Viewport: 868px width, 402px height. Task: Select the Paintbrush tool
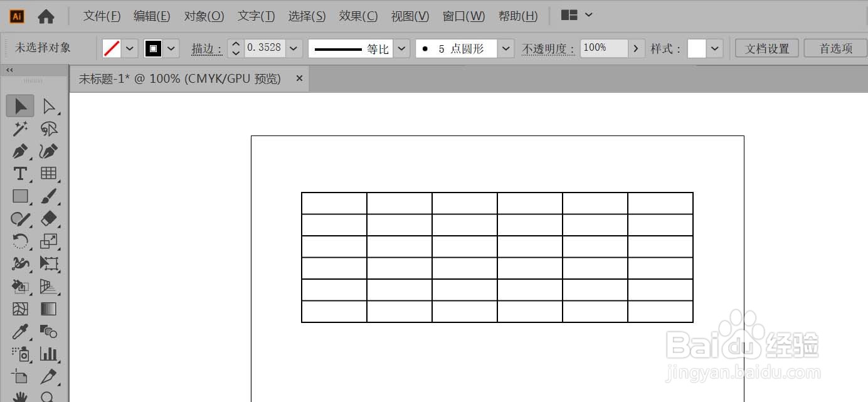(49, 196)
